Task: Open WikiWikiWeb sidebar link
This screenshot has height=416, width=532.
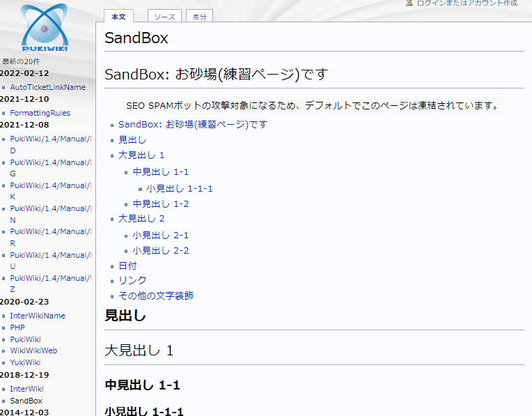Action: pyautogui.click(x=33, y=350)
